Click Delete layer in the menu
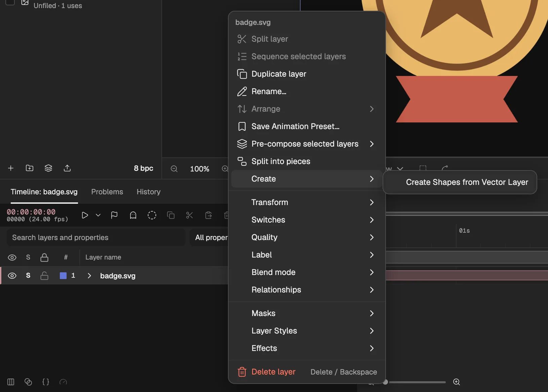The height and width of the screenshot is (392, 548). [x=307, y=372]
